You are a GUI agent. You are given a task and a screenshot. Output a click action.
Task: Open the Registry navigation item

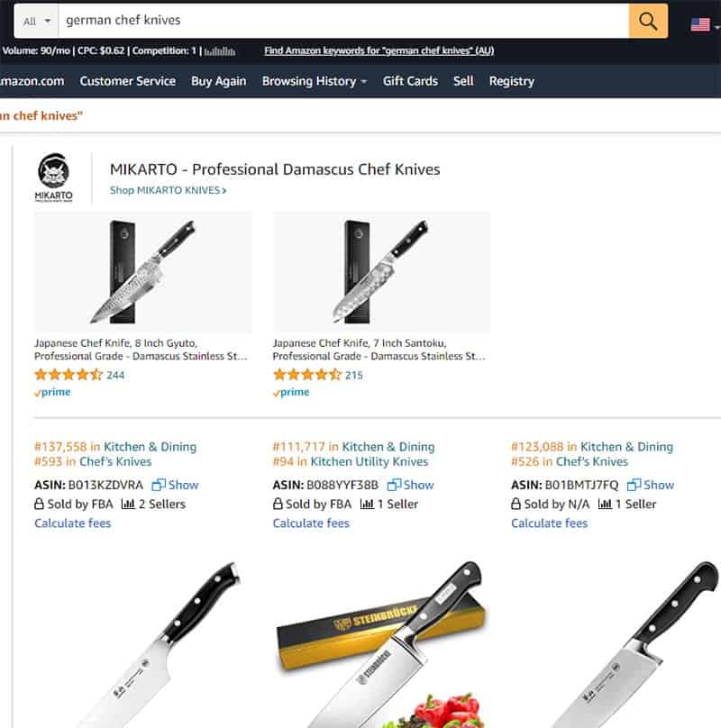pyautogui.click(x=512, y=81)
